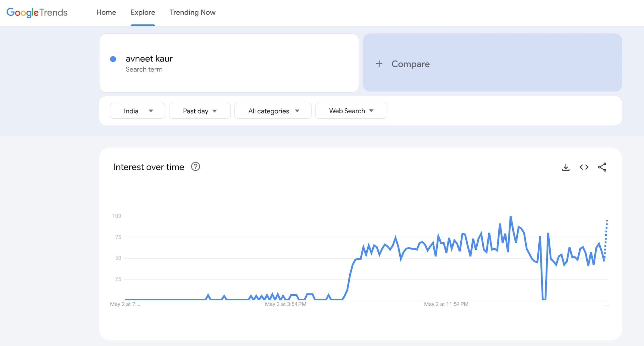Click the May 2 at 3:54 PM label
This screenshot has height=346, width=644.
coord(286,304)
